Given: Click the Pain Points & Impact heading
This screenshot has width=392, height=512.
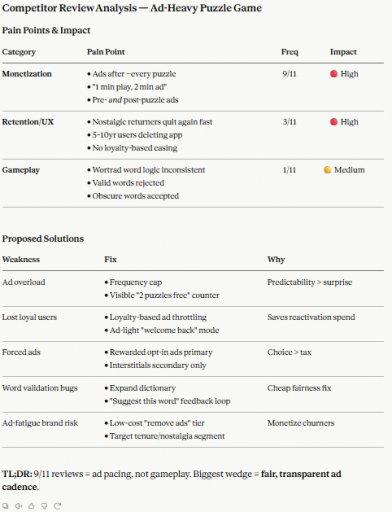Looking at the screenshot, I should coord(46,30).
